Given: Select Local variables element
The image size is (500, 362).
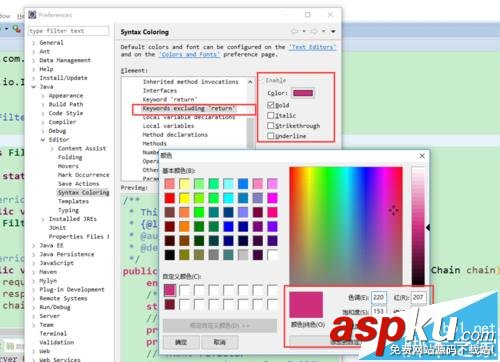Looking at the screenshot, I should coord(168,126).
